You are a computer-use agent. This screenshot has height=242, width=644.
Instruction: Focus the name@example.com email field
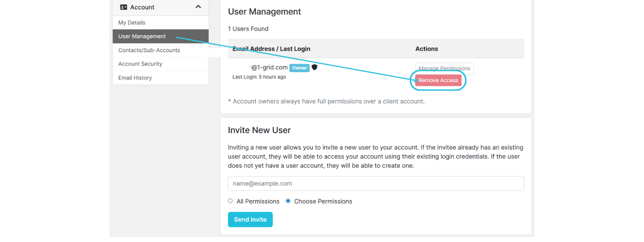(x=376, y=184)
